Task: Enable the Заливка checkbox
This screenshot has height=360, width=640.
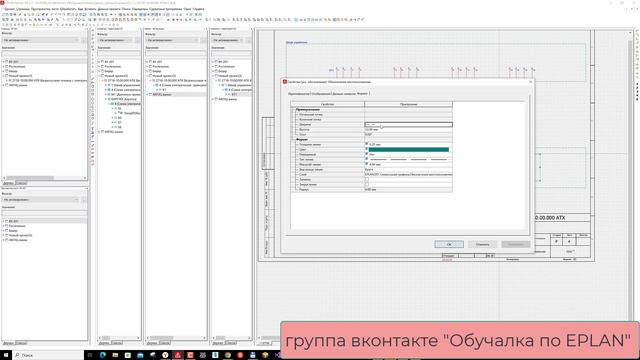Action: [367, 179]
